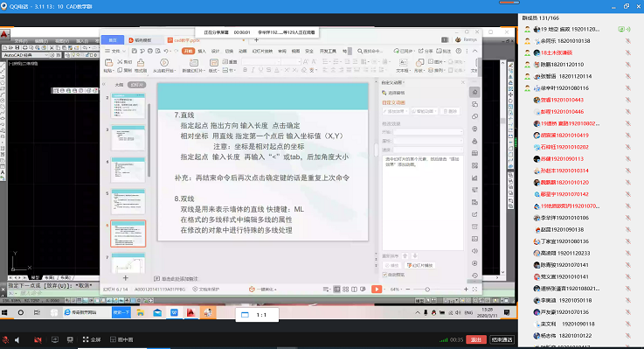
Task: Start slideshow with the orange play button
Action: [377, 290]
